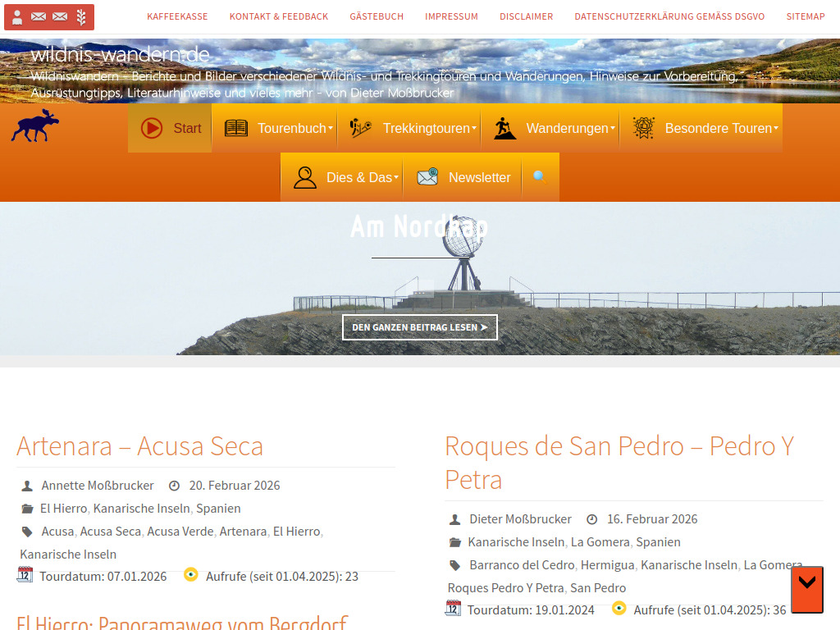Click the wheat ear icon in the red bar
Image resolution: width=840 pixels, height=630 pixels.
80,16
